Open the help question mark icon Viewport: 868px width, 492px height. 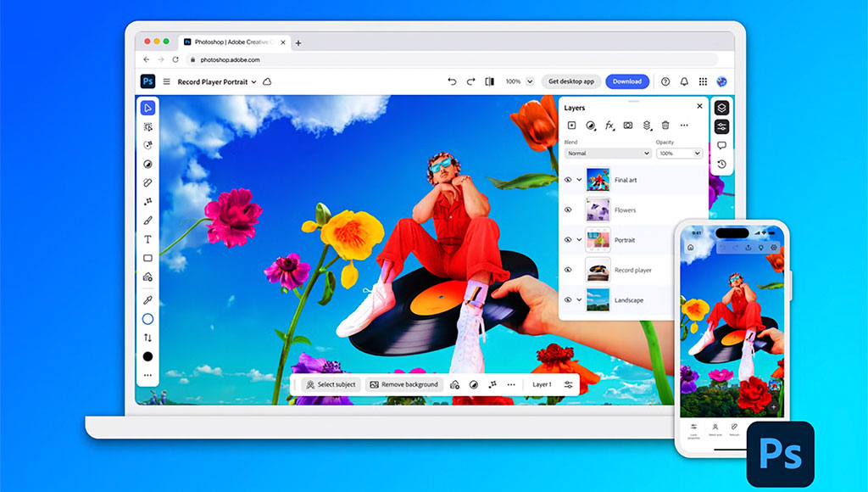pyautogui.click(x=665, y=81)
